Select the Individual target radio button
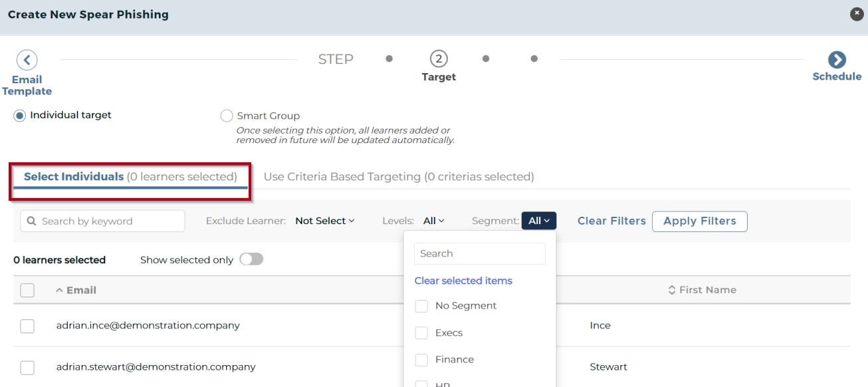This screenshot has width=868, height=387. [20, 116]
